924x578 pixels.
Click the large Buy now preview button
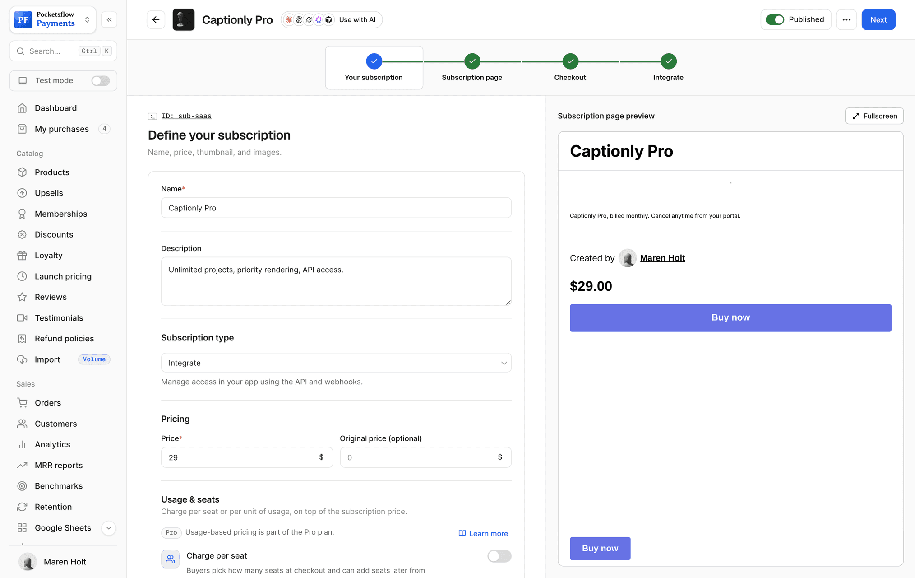point(730,318)
